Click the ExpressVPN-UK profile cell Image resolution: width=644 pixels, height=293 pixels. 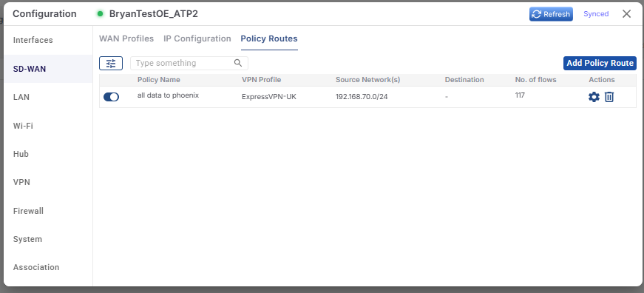pyautogui.click(x=268, y=98)
